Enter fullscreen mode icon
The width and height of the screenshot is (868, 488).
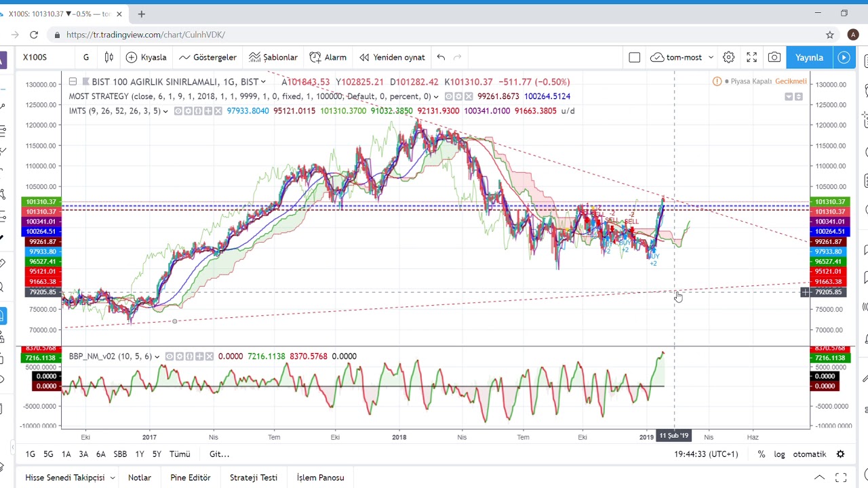coord(751,58)
